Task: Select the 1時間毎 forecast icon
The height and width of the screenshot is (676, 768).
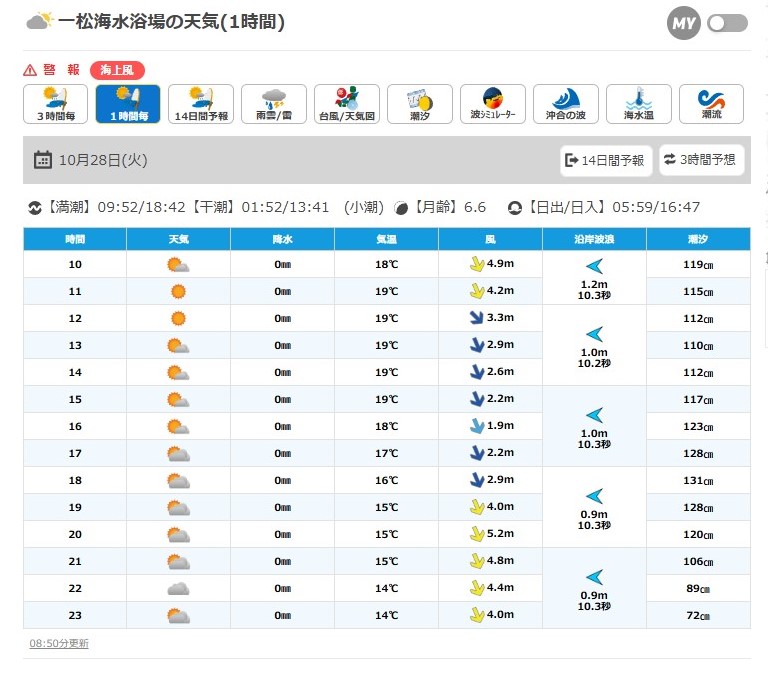Action: pyautogui.click(x=128, y=104)
